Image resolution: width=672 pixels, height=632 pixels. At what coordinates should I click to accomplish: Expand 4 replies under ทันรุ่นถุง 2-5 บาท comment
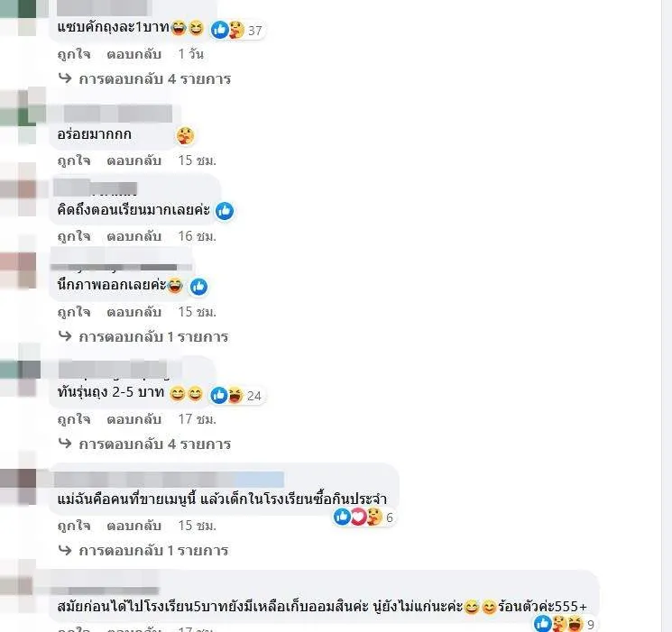pyautogui.click(x=145, y=444)
